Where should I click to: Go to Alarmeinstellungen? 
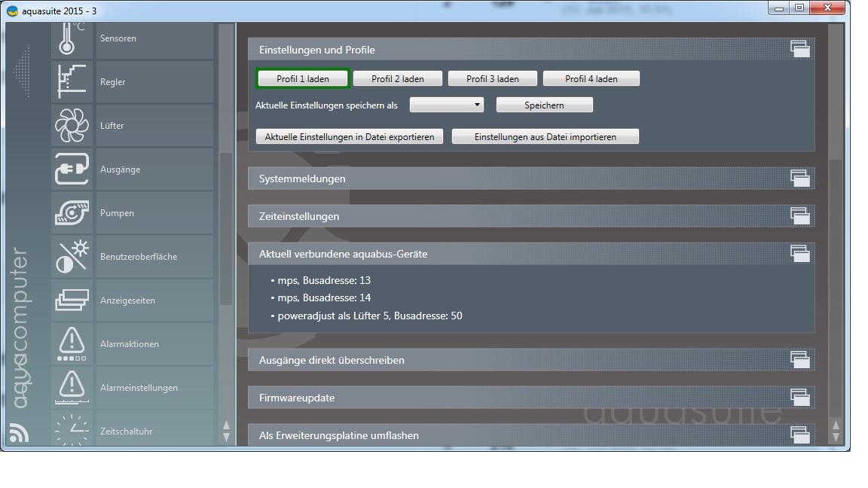pyautogui.click(x=155, y=388)
